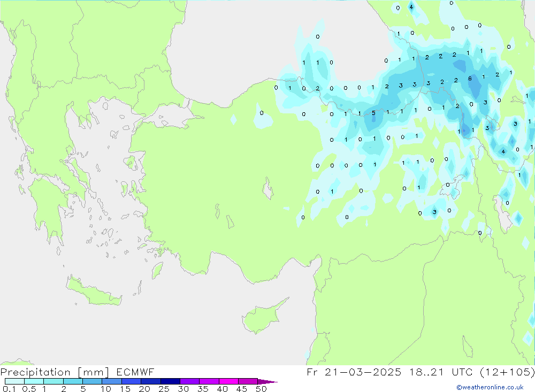Click the 20–25 mm dark blue swatch
The height and width of the screenshot is (392, 535).
[150, 381]
